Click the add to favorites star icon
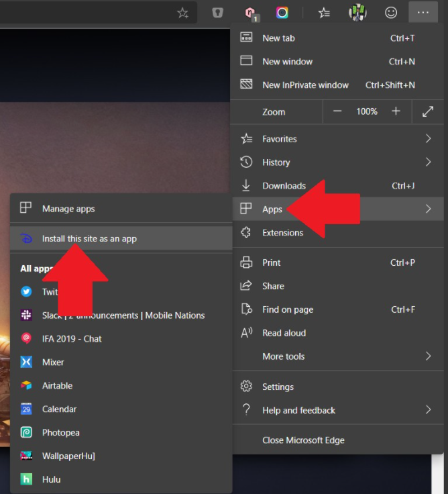 point(182,13)
